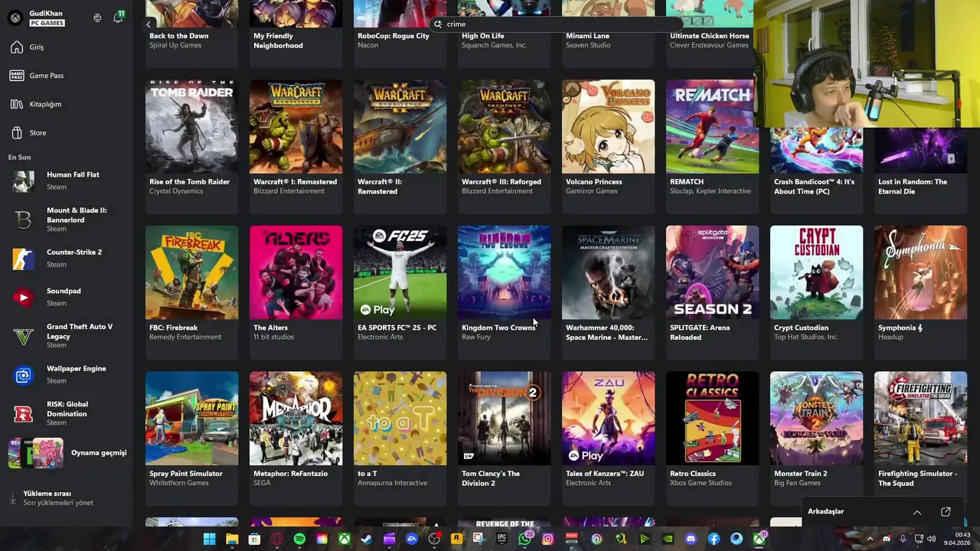Open Microsoft Store from taskbar
Viewport: 980px width, 551px height.
(254, 539)
